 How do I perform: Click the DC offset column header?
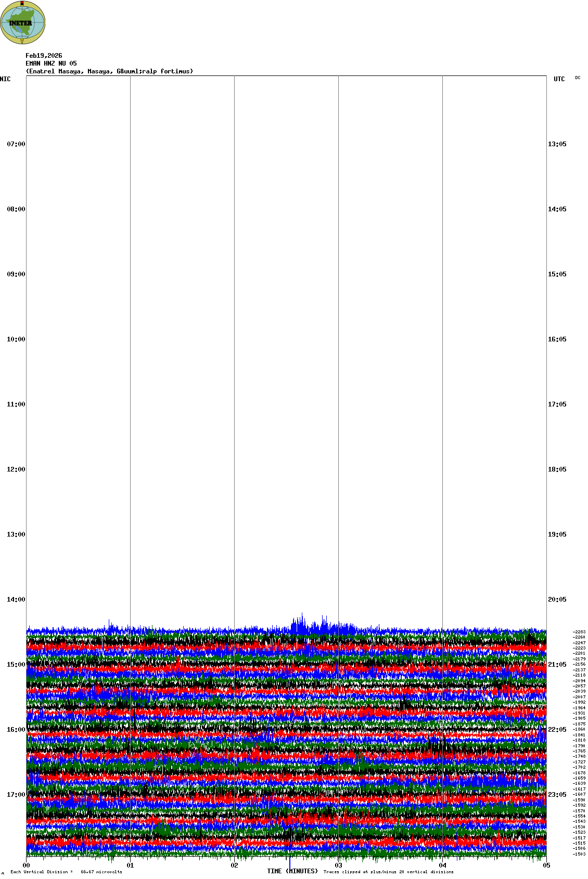[578, 78]
